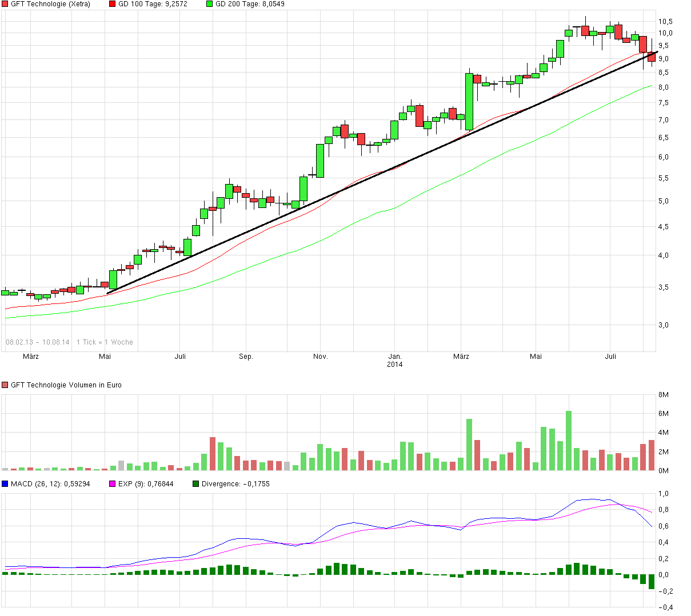Click the pink Volumen in Euro legend swatch
The width and height of the screenshot is (691, 616).
click(x=5, y=385)
